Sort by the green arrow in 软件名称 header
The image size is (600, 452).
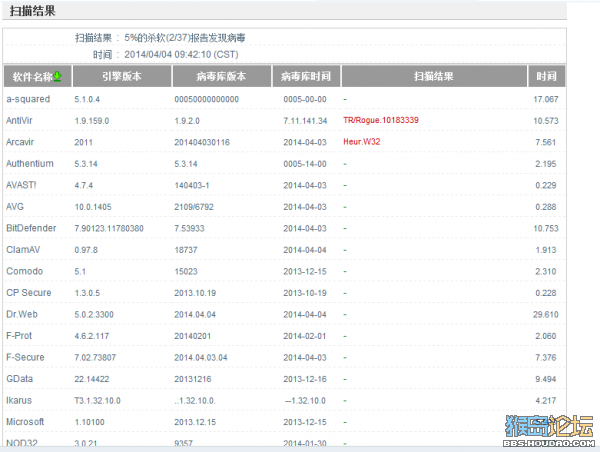[57, 76]
